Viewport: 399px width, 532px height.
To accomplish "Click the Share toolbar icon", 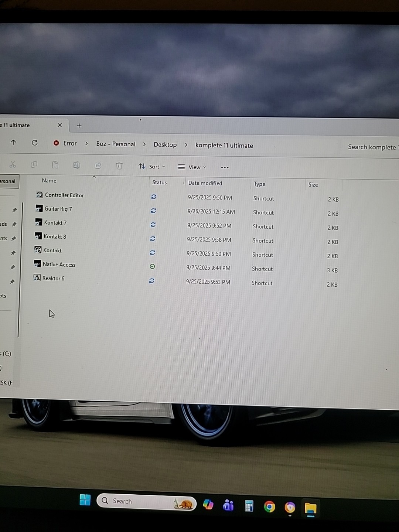I will pyautogui.click(x=98, y=166).
